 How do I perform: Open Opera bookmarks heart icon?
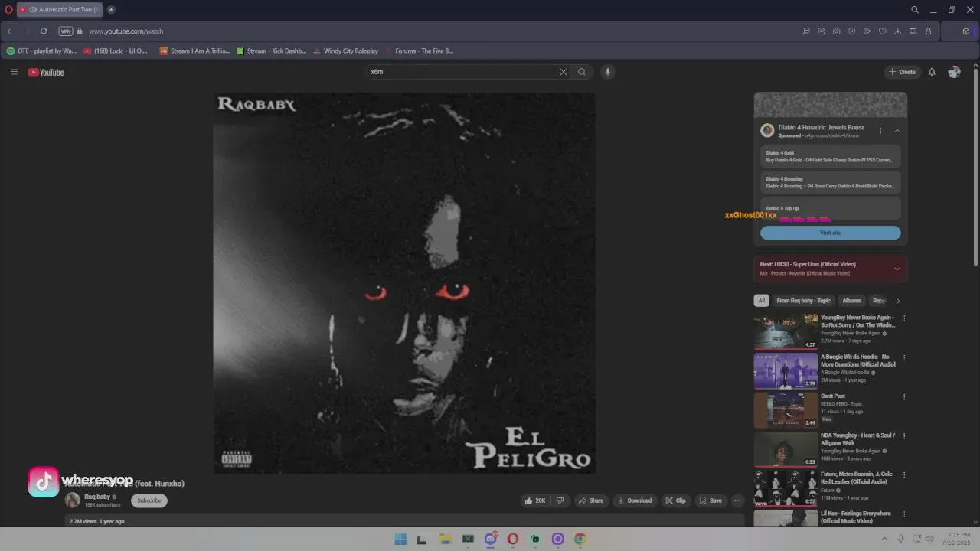pos(882,31)
